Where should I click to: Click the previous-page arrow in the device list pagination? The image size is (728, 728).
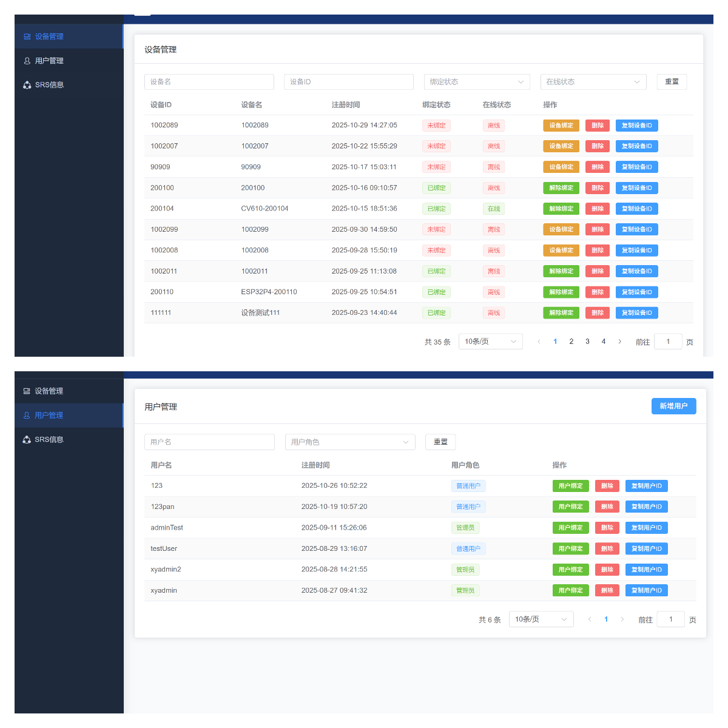pos(539,342)
